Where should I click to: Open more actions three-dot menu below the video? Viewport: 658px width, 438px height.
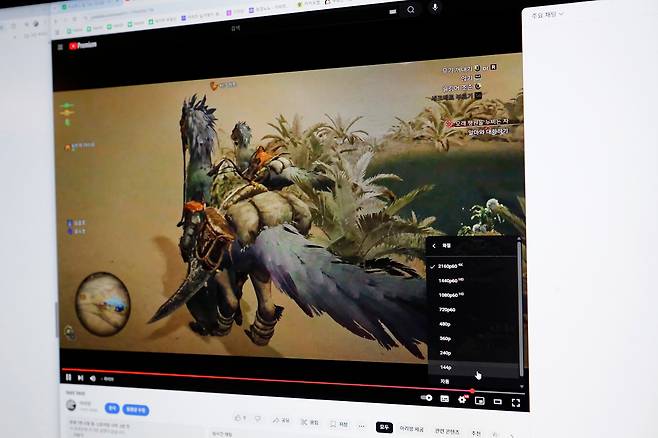362,426
